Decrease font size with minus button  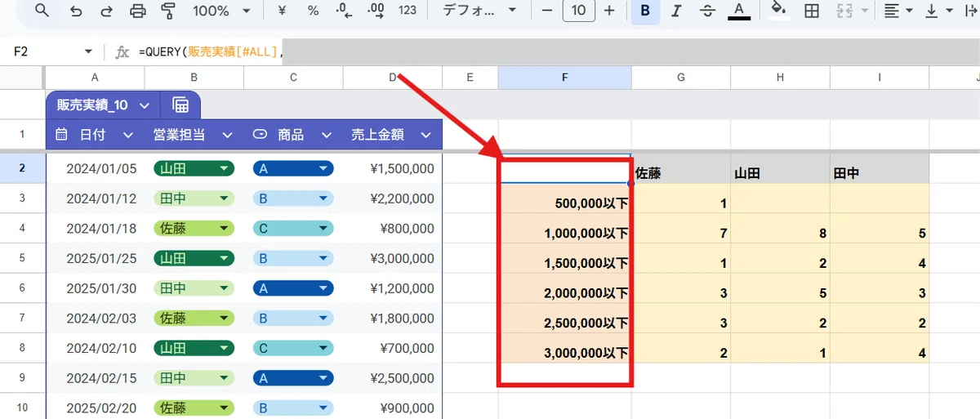pos(547,11)
